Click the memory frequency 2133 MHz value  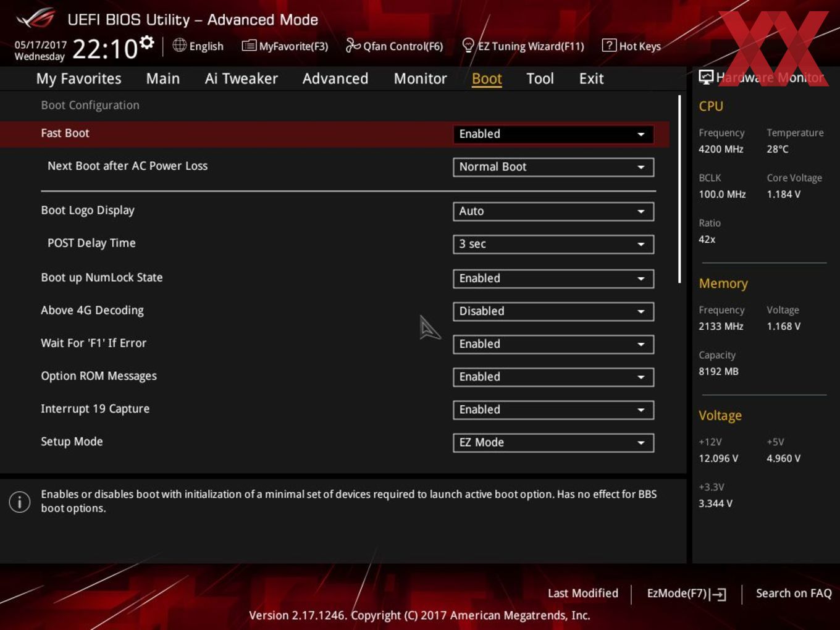click(x=721, y=326)
